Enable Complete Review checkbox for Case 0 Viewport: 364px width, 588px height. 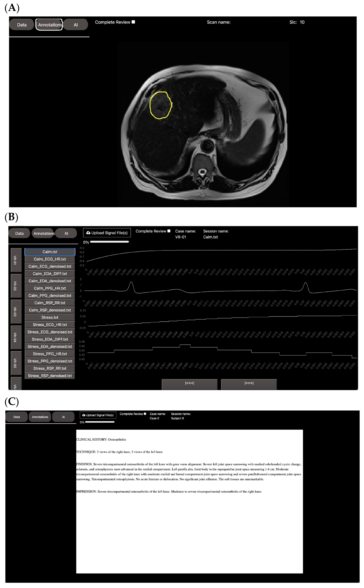(x=145, y=414)
